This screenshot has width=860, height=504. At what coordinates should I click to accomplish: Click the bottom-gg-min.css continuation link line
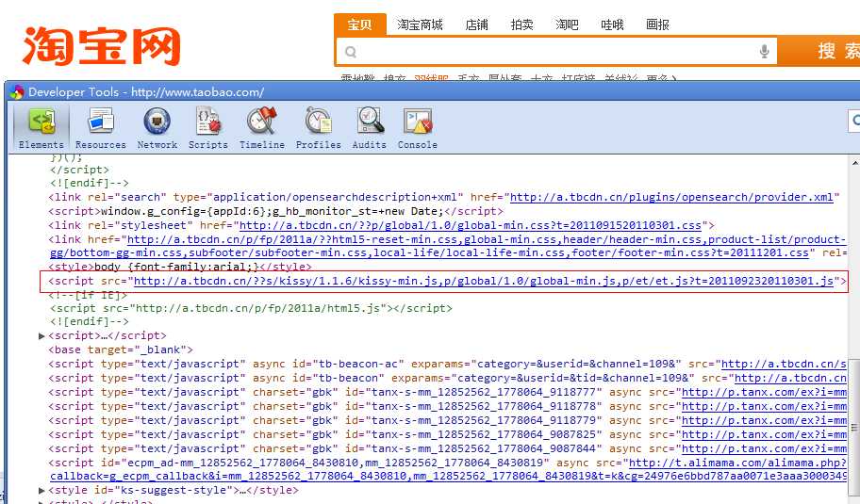(x=429, y=253)
